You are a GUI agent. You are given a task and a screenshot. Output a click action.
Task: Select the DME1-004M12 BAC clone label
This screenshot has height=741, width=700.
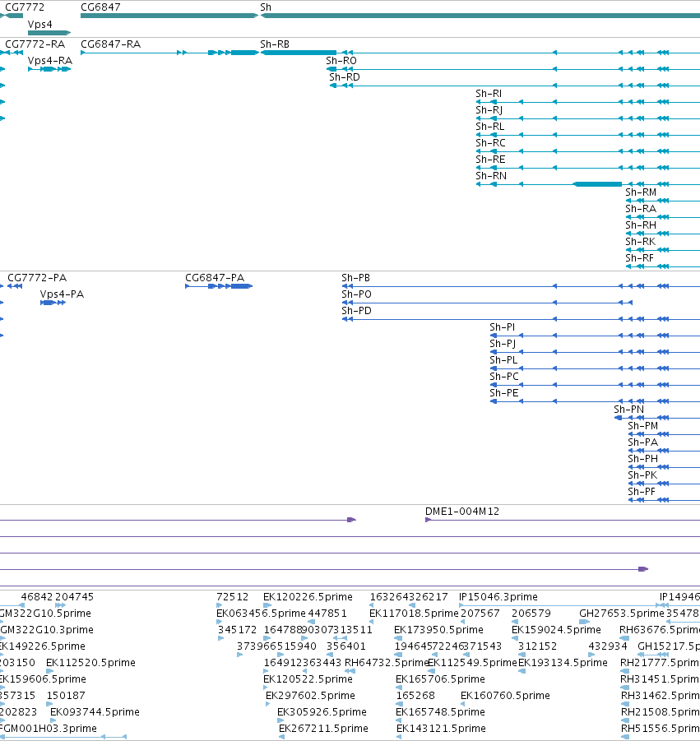pos(462,512)
